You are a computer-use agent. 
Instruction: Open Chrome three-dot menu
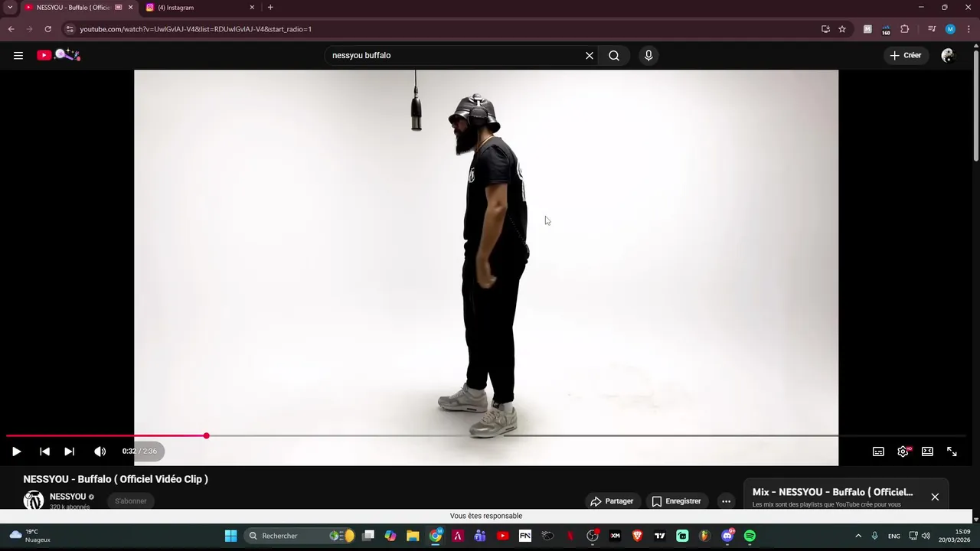pos(968,29)
